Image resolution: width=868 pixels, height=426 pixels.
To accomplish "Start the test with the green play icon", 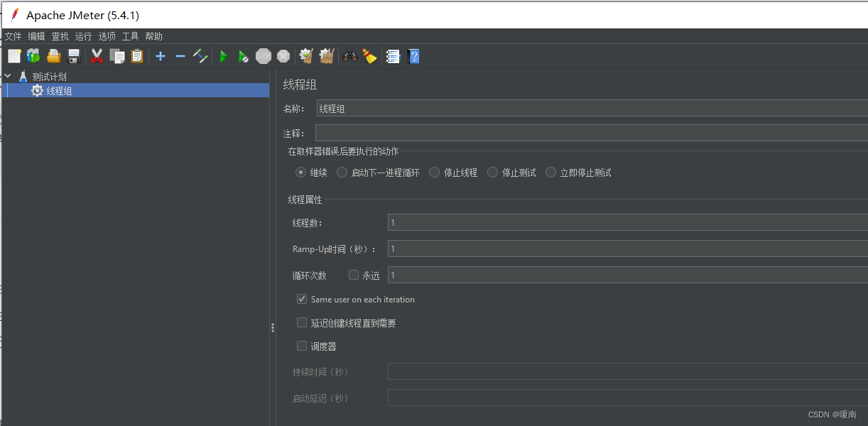I will click(x=224, y=56).
